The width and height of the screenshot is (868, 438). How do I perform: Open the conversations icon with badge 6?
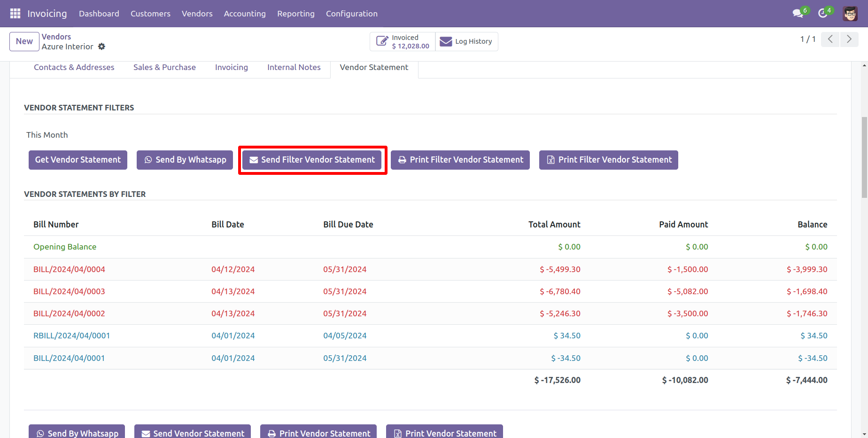click(800, 13)
